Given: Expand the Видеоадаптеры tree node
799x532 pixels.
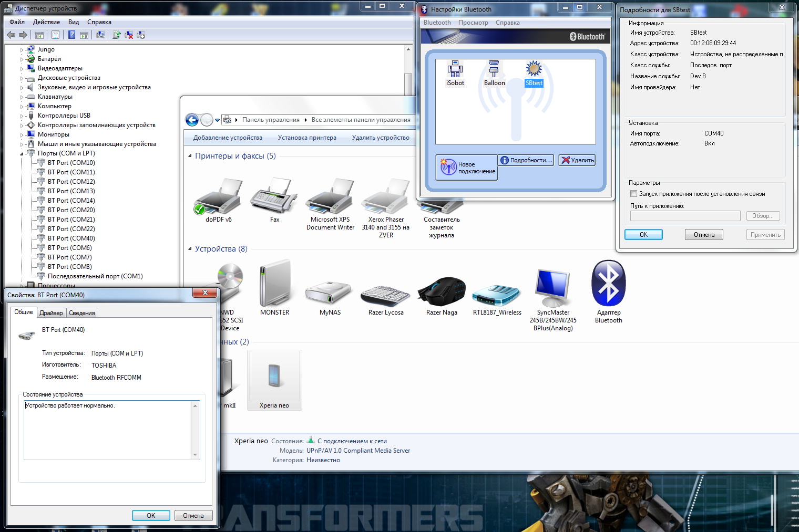Looking at the screenshot, I should (x=22, y=69).
